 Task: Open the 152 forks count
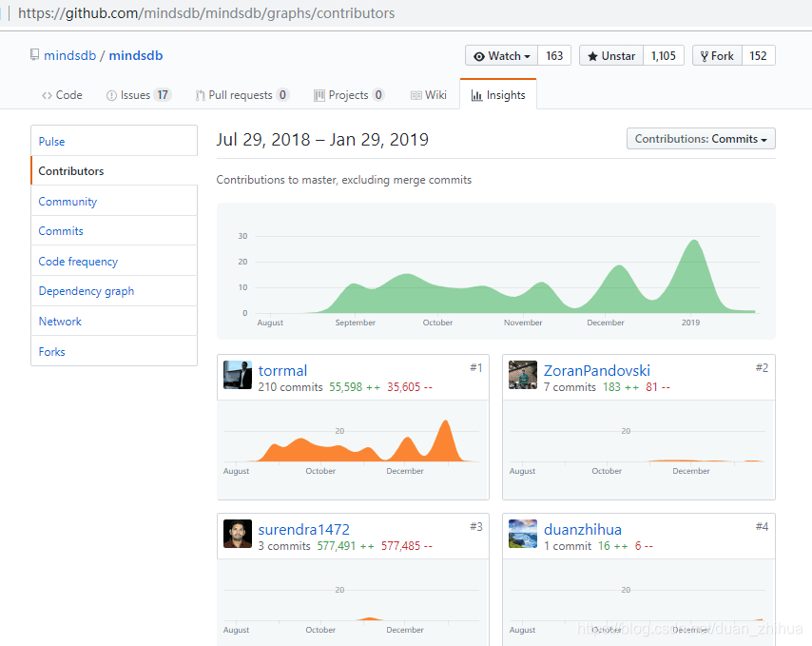pyautogui.click(x=758, y=56)
